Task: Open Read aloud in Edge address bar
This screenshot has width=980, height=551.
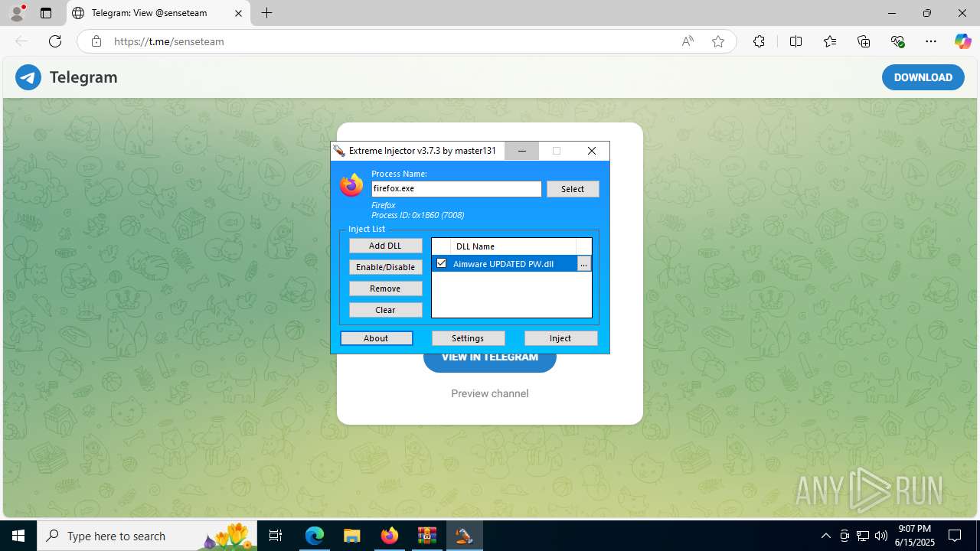Action: [688, 41]
